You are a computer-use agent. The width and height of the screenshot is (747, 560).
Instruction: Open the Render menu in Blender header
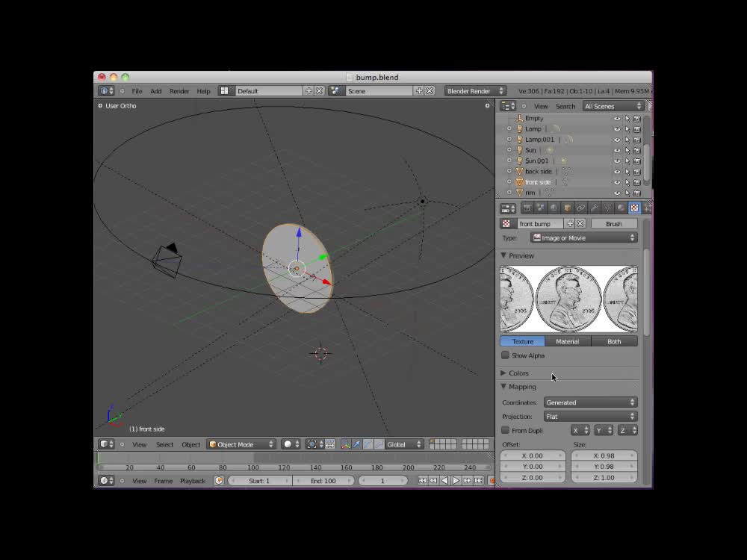pos(179,90)
